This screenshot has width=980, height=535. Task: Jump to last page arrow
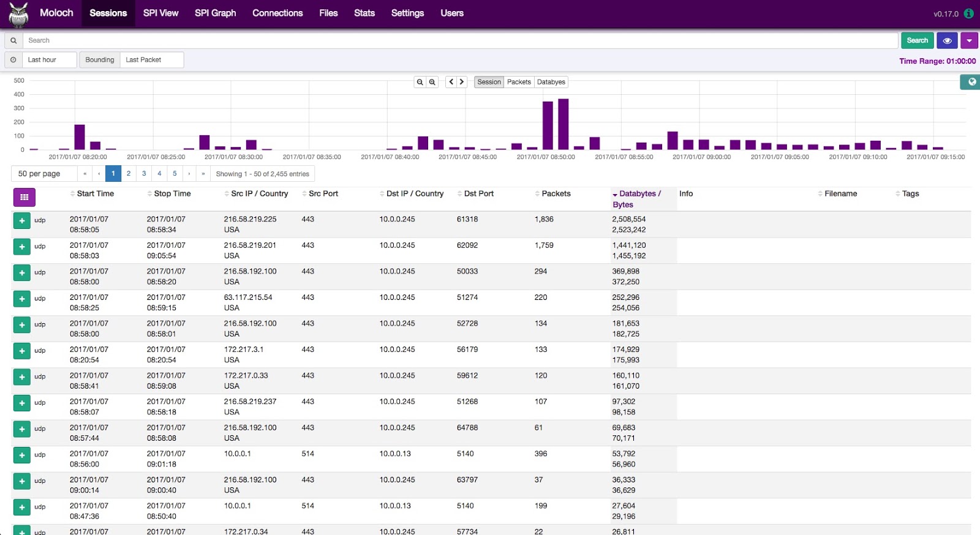click(x=203, y=174)
